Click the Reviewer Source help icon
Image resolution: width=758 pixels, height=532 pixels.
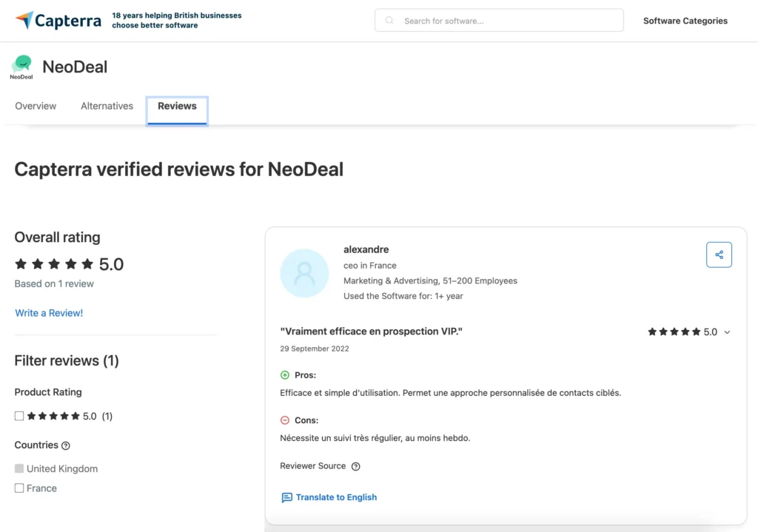pos(356,466)
